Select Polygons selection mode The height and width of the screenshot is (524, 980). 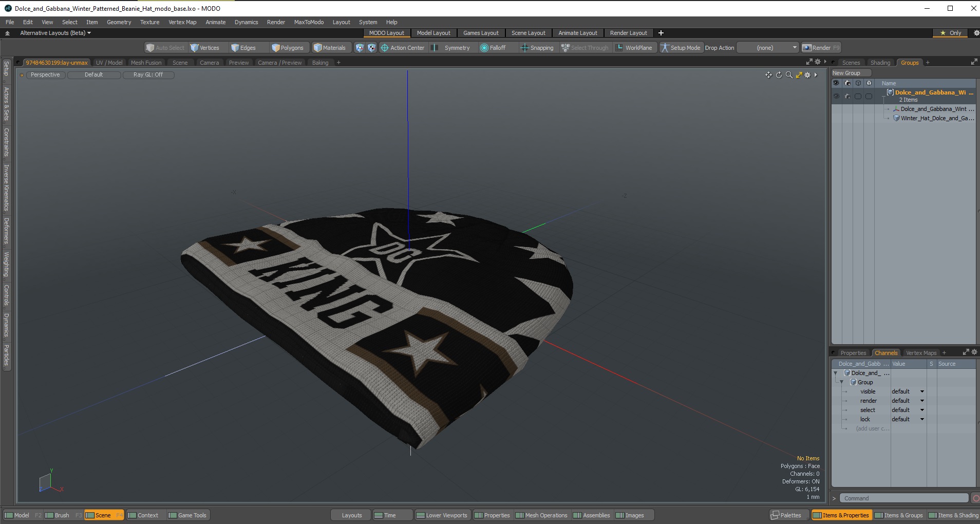pyautogui.click(x=288, y=48)
